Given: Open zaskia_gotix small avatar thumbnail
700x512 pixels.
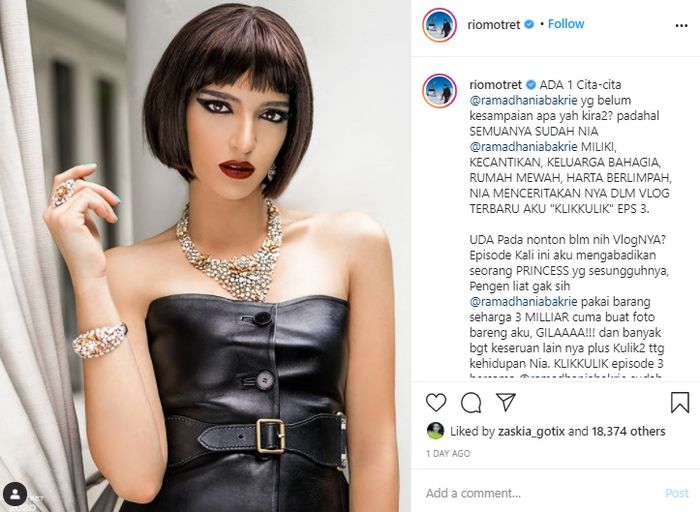Looking at the screenshot, I should coord(435,431).
